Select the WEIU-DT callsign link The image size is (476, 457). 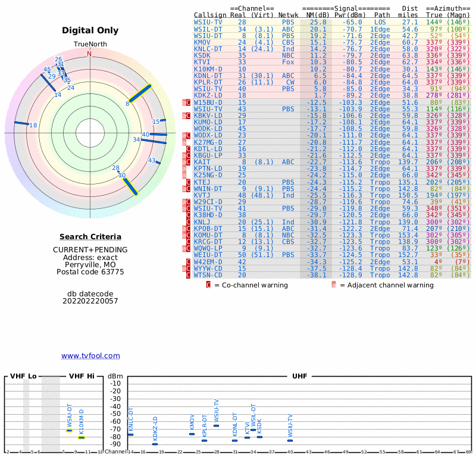(208, 255)
